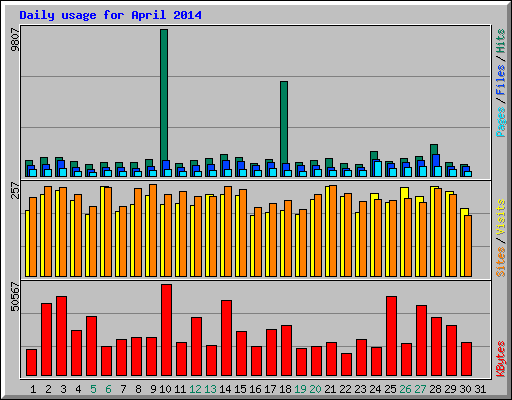Click the red KBytes bar for day 25
Screen dimensions: 512x400
pyautogui.click(x=391, y=336)
